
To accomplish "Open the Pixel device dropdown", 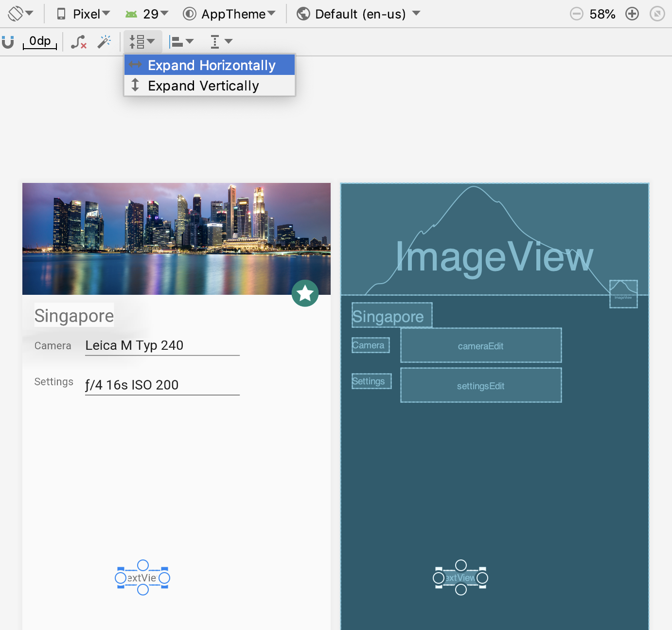I will [x=84, y=14].
